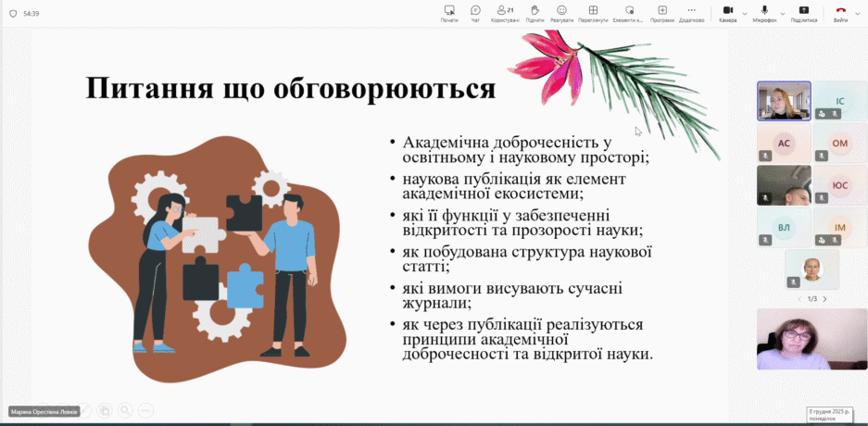This screenshot has width=868, height=426.
Task: Show the Користувачі participants list
Action: (x=505, y=13)
